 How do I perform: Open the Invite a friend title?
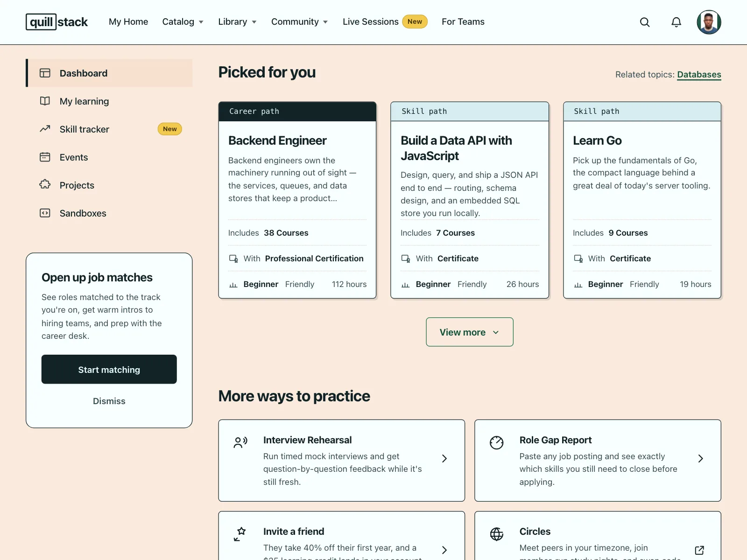[x=294, y=532]
